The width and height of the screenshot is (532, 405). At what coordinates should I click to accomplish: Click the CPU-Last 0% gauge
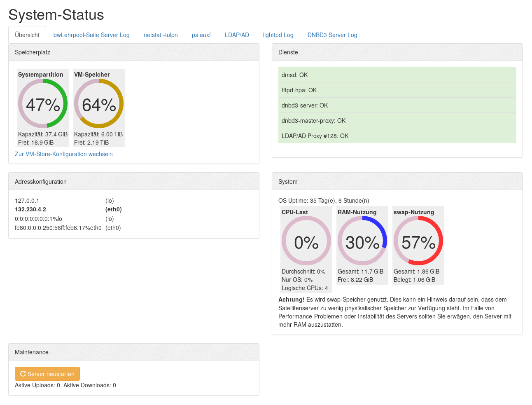(306, 241)
